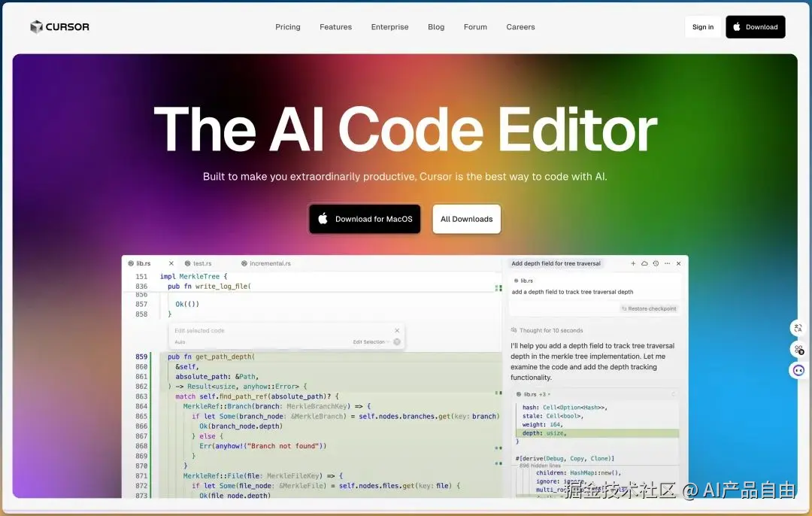Click the 'depth: usize,' highlighted line
This screenshot has width=812, height=516.
(x=597, y=433)
